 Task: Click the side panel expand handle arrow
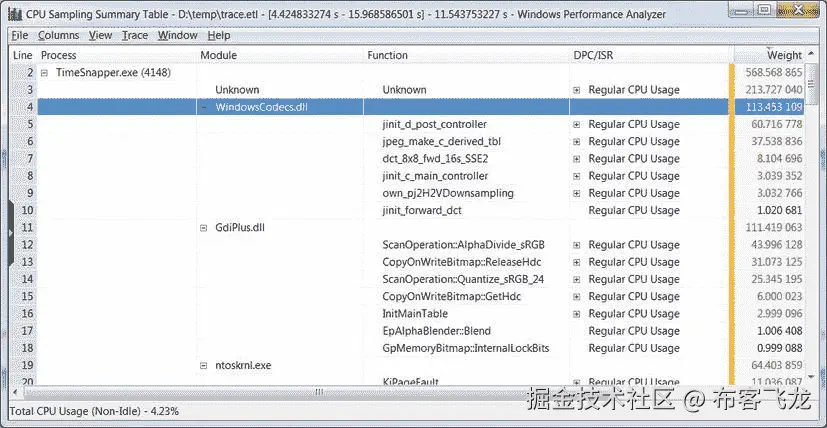(x=11, y=232)
